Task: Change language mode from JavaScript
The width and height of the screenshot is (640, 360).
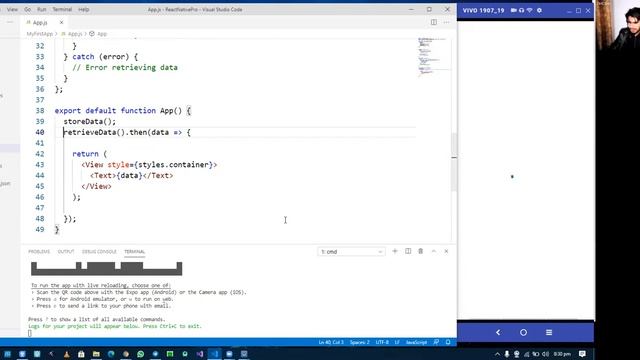Action: [416, 342]
